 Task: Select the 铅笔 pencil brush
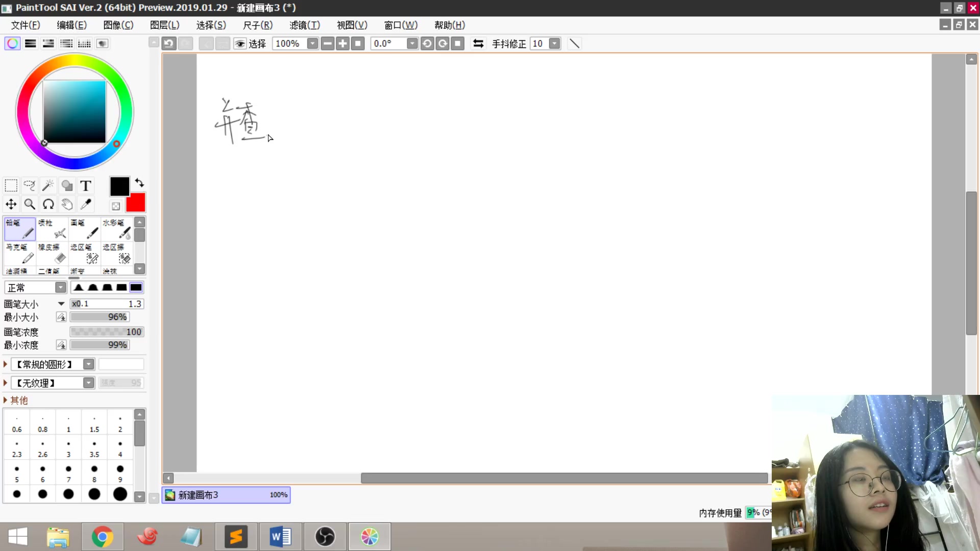20,229
